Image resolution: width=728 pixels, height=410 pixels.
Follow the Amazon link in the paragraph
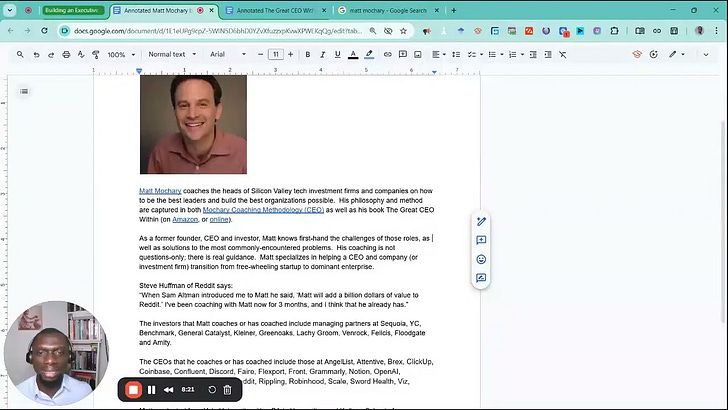185,219
